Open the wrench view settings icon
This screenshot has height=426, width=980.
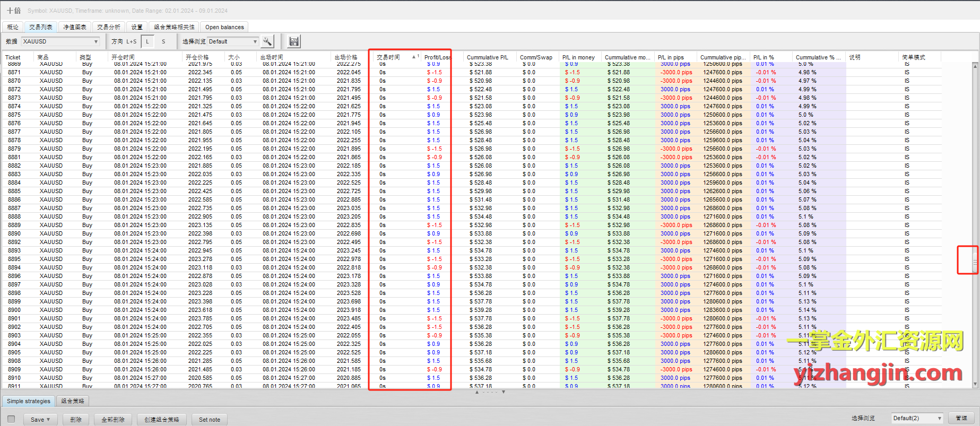267,41
